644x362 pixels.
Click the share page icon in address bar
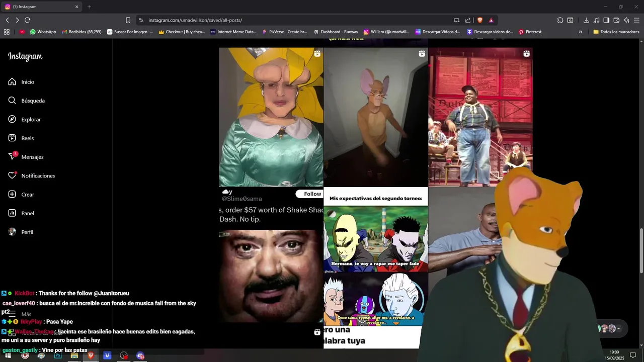[468, 20]
